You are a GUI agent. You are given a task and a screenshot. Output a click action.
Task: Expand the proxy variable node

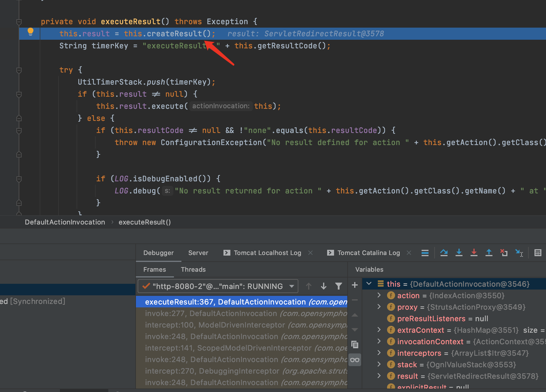[x=379, y=307]
